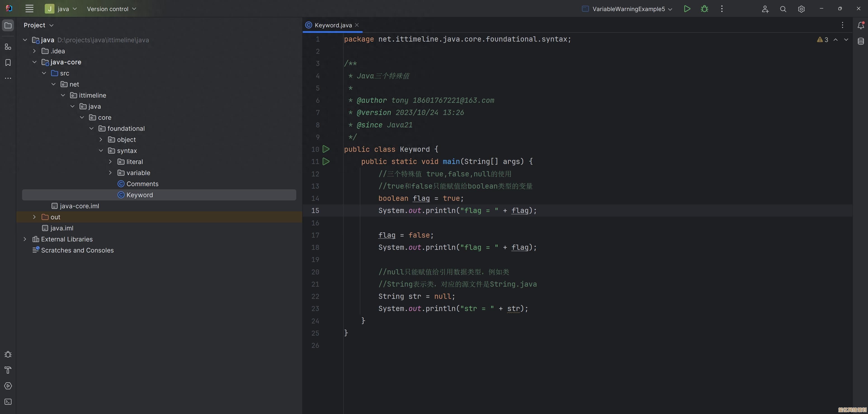Open Code With Me icon

pos(765,9)
